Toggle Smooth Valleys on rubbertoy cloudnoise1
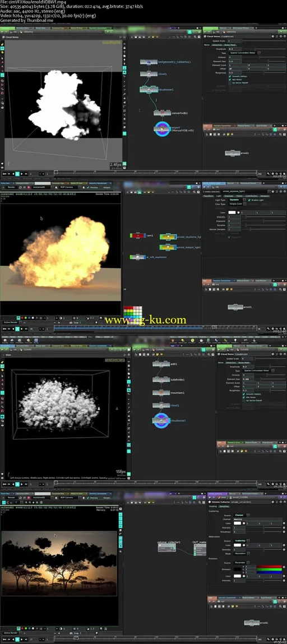This screenshot has height=644, width=287. pyautogui.click(x=230, y=76)
